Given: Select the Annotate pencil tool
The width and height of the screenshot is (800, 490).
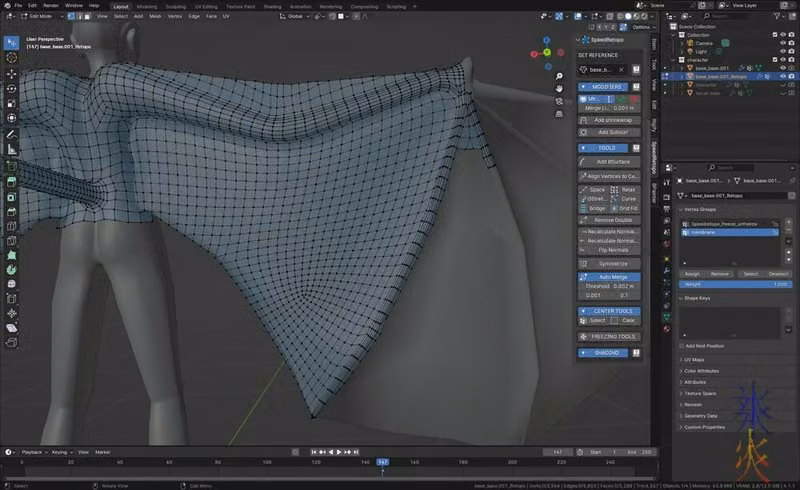Looking at the screenshot, I should point(12,135).
